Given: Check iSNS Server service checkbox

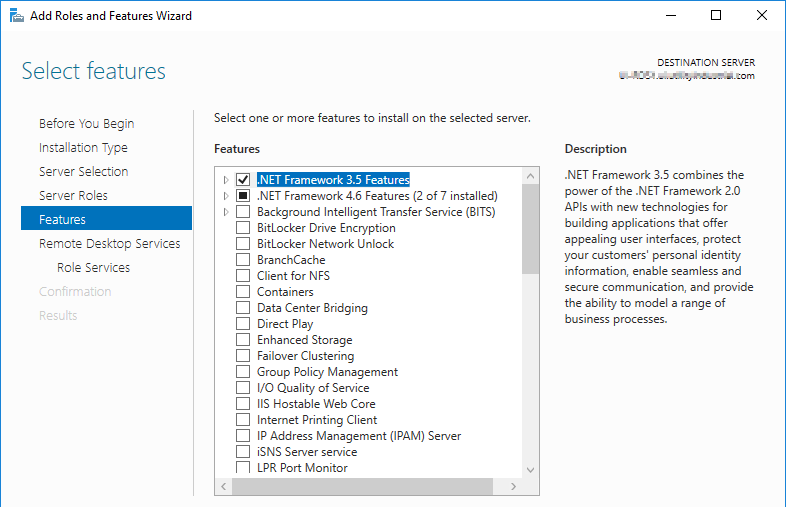Looking at the screenshot, I should 243,452.
